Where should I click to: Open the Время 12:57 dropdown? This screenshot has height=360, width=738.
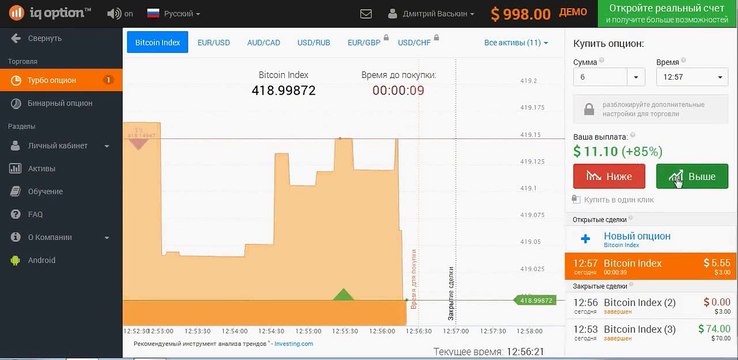pos(692,77)
